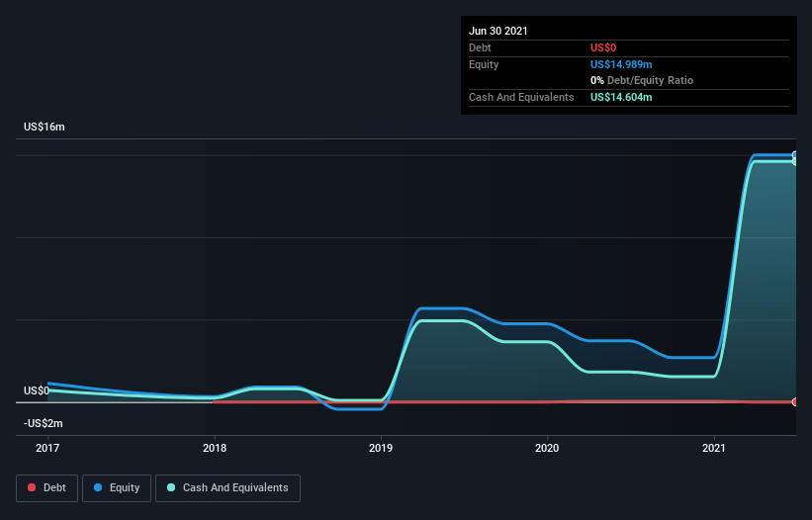Click the Debt label in tooltip
The height and width of the screenshot is (520, 812).
[x=480, y=47]
